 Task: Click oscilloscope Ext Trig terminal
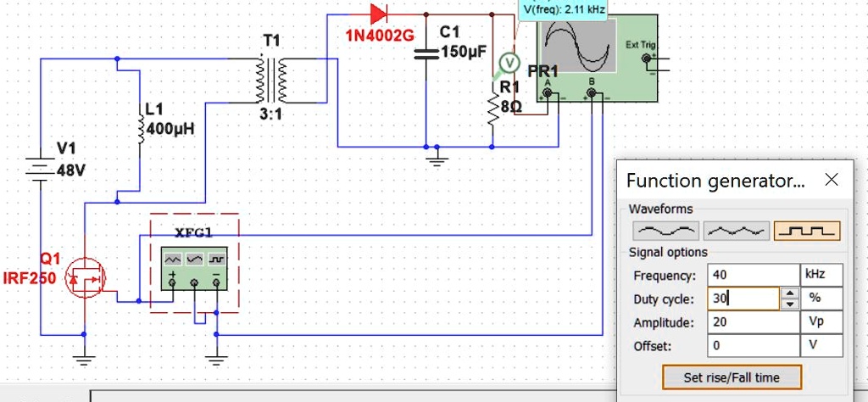tap(645, 59)
